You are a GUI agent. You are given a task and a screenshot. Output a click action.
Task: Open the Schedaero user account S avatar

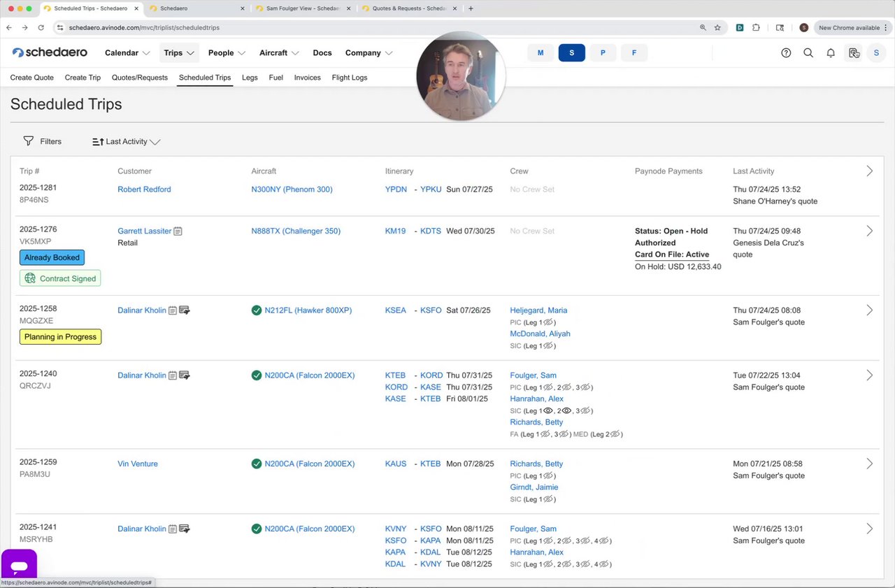pyautogui.click(x=876, y=52)
